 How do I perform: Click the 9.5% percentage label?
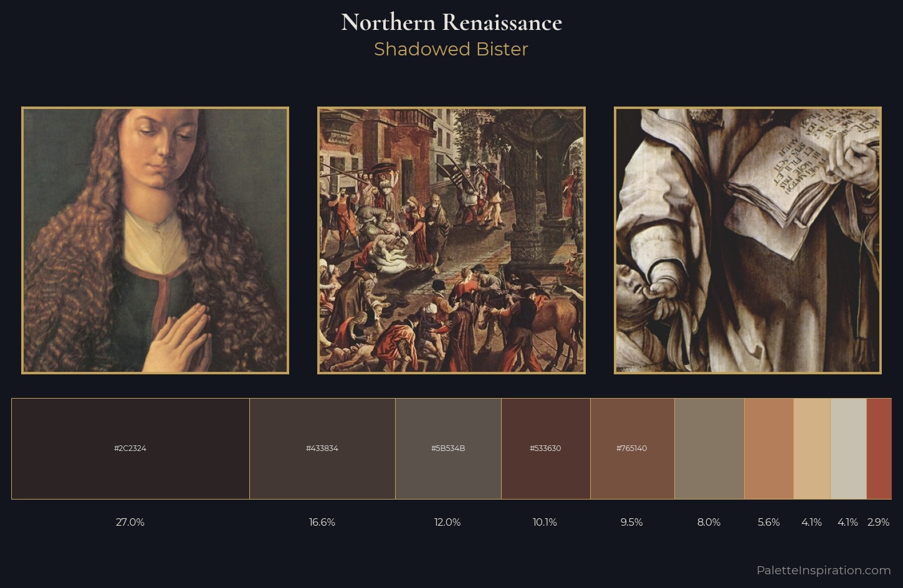(631, 522)
